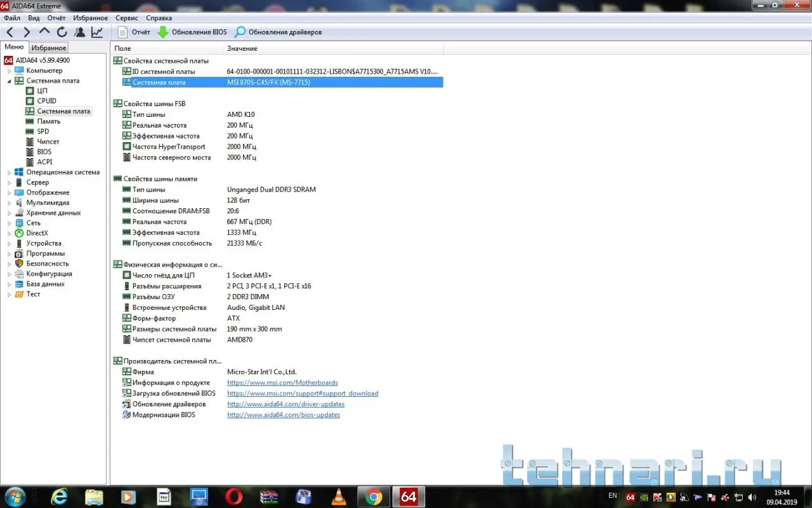The image size is (812, 508).
Task: Expand the Сервер tree node
Action: click(x=10, y=182)
